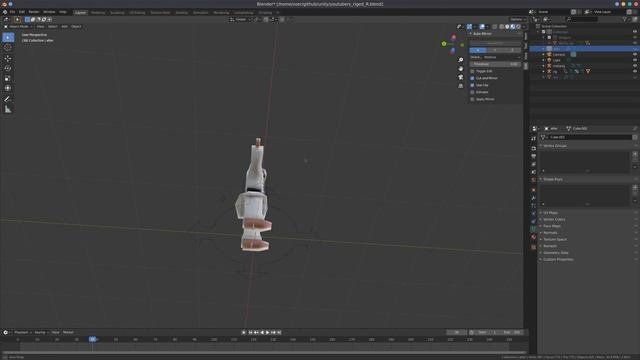
Task: Toggle X-ray display icon
Action: (494, 27)
